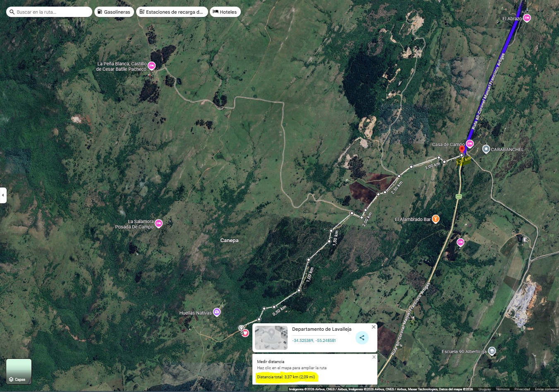Screen dimensions: 559x392
Task: Select the Casa de Campo hotel pin
Action: pyautogui.click(x=470, y=144)
